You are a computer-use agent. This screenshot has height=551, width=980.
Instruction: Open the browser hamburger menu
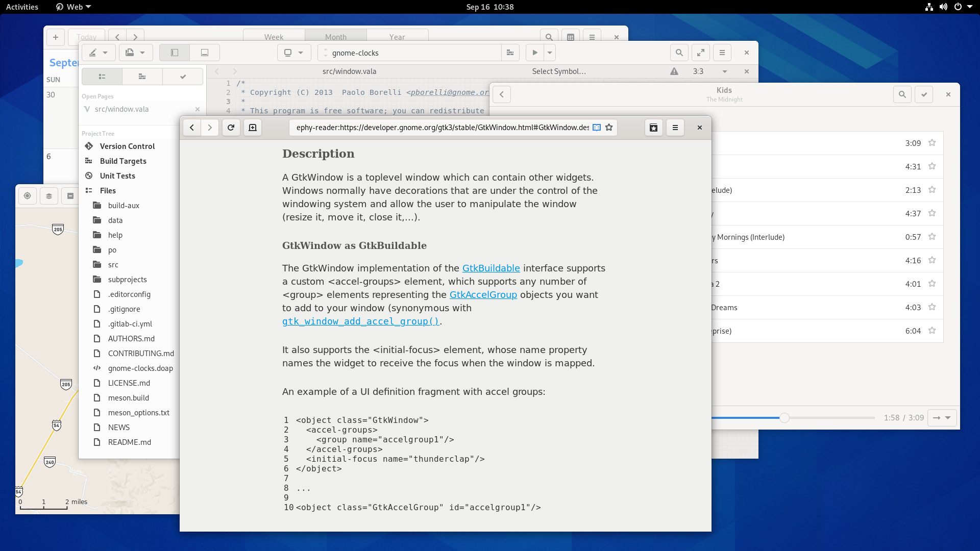tap(675, 128)
